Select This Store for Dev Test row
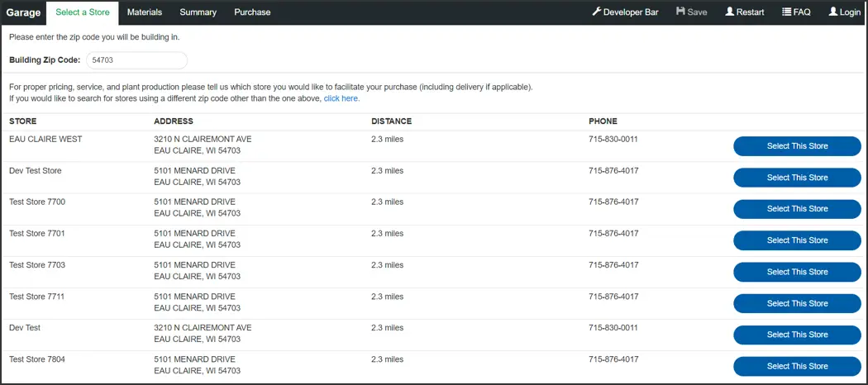Image resolution: width=868 pixels, height=385 pixels. pos(797,335)
